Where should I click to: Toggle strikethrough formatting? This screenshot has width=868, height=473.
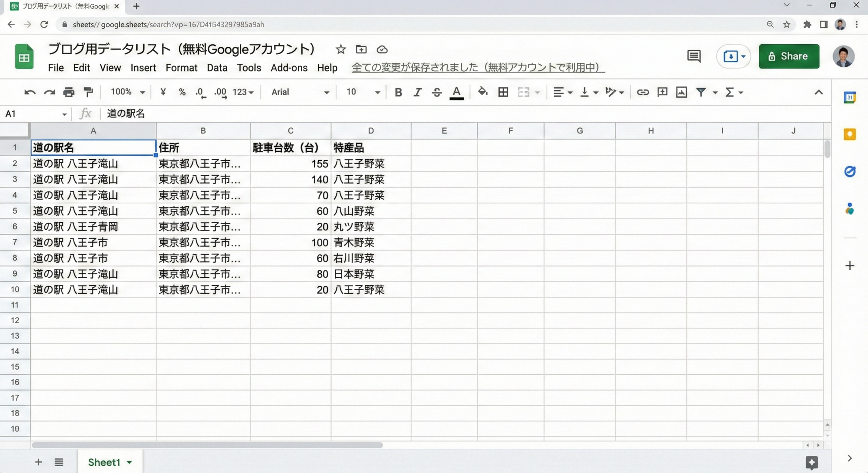tap(437, 92)
